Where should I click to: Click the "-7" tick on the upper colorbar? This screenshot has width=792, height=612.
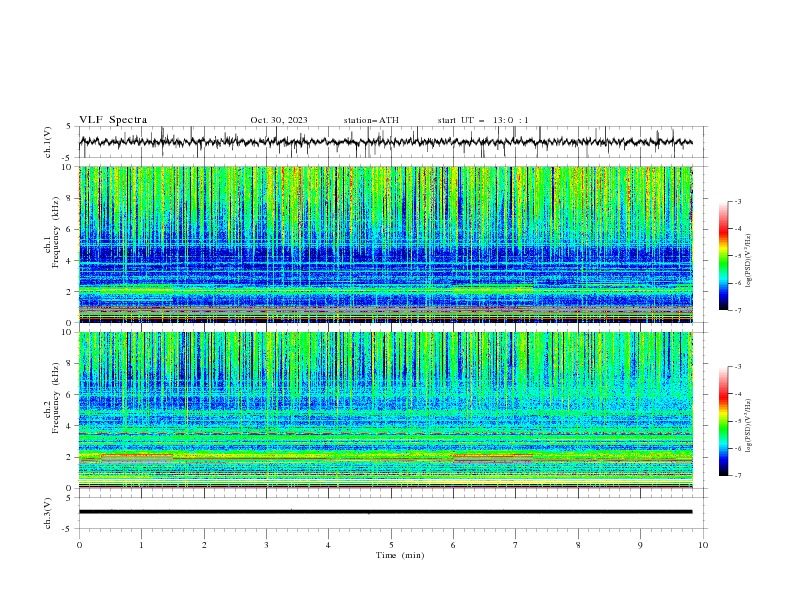point(737,310)
